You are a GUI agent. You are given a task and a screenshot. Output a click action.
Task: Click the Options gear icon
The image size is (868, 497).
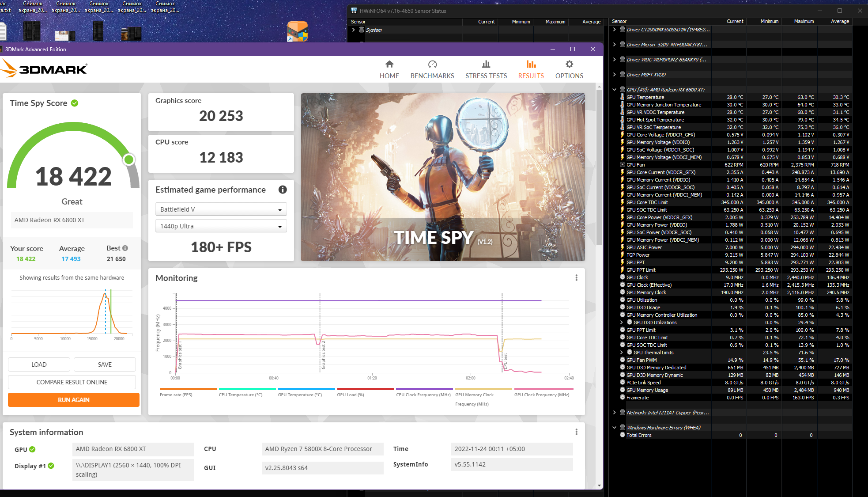pos(569,64)
